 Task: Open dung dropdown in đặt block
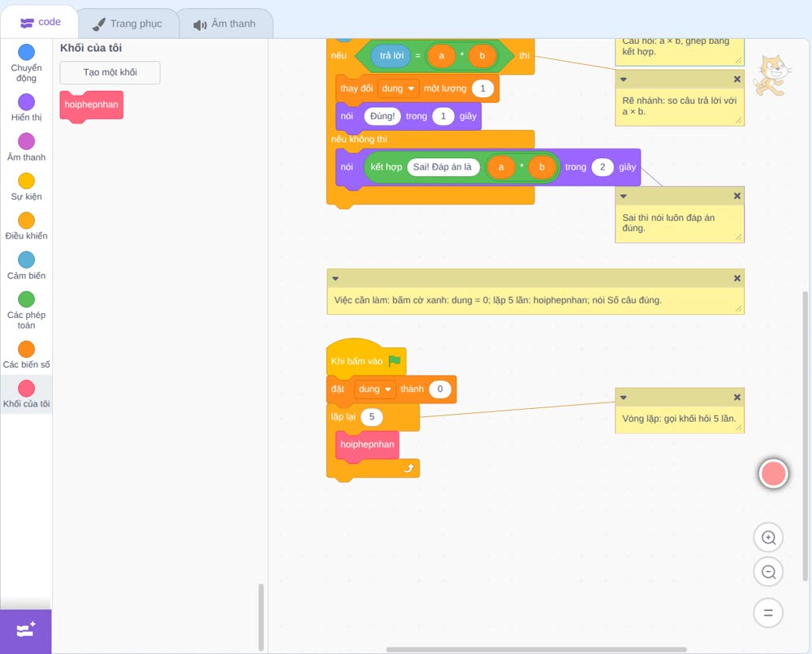374,389
